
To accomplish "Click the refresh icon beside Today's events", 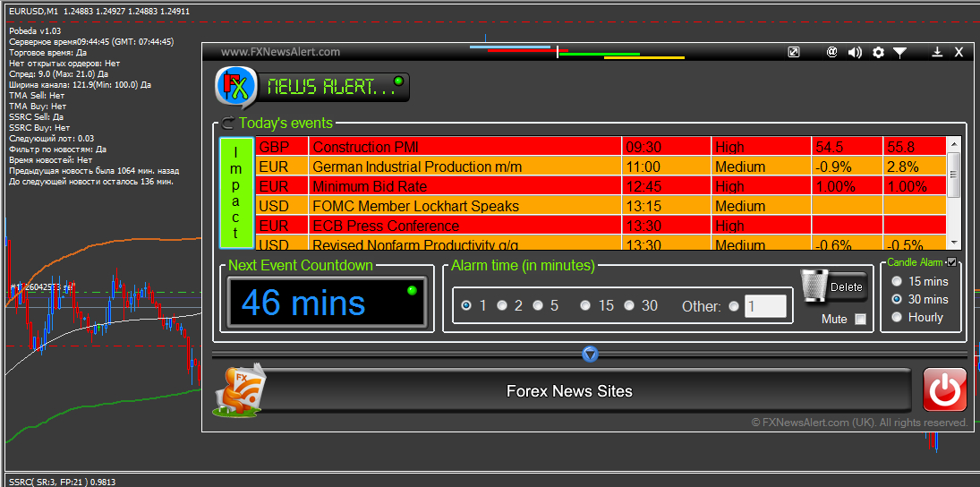I will click(227, 124).
